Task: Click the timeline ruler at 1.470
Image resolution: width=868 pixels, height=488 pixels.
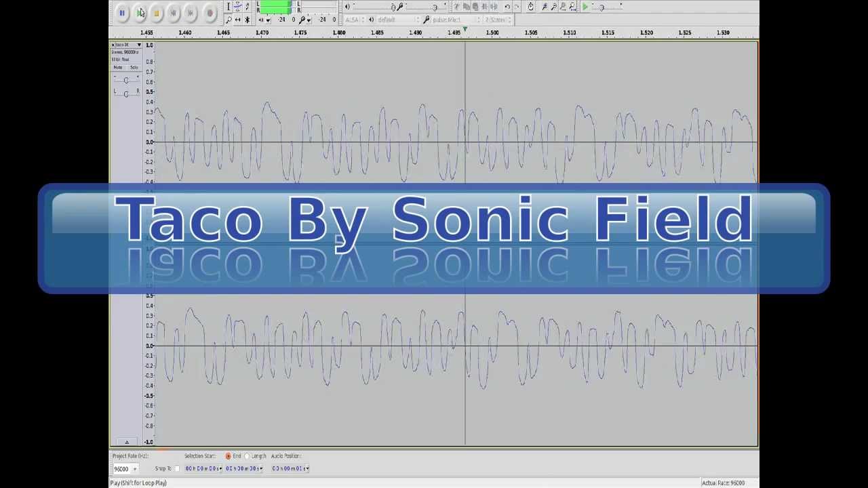Action: tap(262, 33)
